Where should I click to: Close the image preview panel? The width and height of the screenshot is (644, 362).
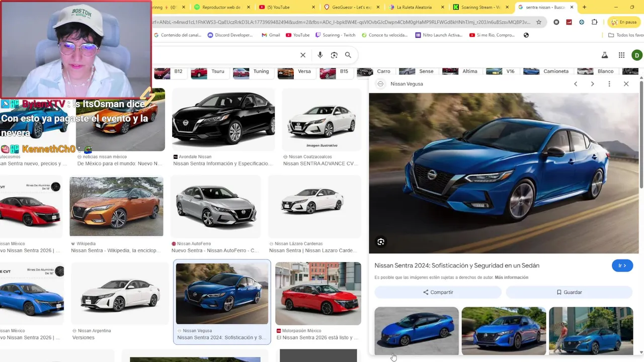point(626,84)
